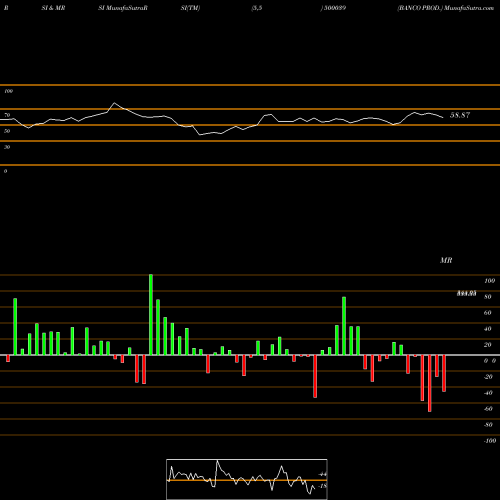Open the mini overview chart thumbnail

(x=247, y=479)
